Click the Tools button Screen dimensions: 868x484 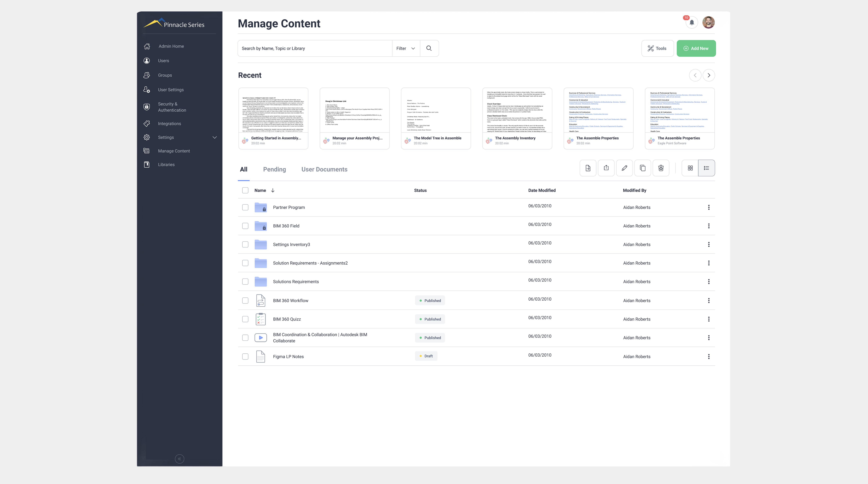657,48
